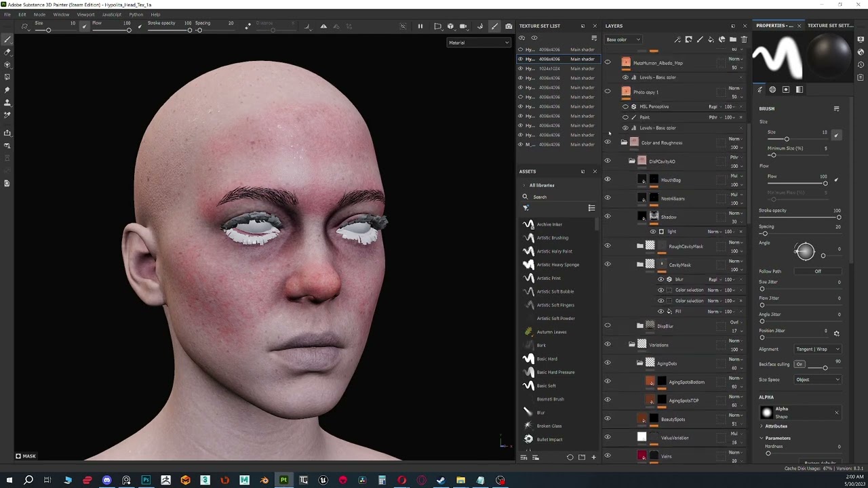The width and height of the screenshot is (868, 488).
Task: Click the reset position jitter icon
Action: [x=836, y=333]
